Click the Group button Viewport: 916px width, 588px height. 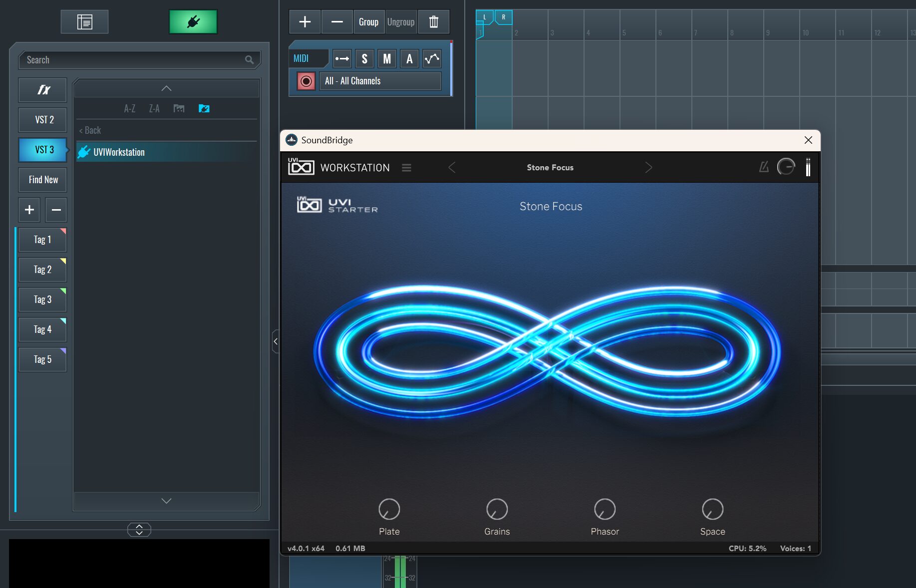coord(369,22)
